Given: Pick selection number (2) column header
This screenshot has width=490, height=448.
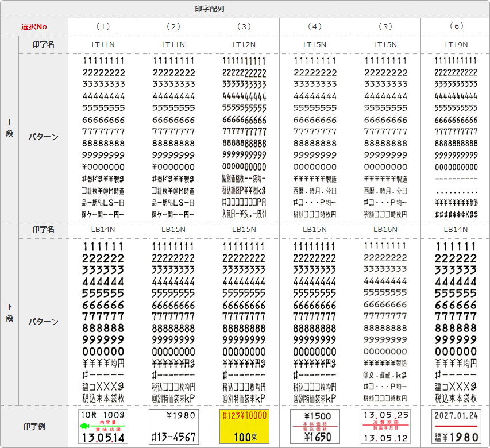Looking at the screenshot, I should click(x=173, y=27).
